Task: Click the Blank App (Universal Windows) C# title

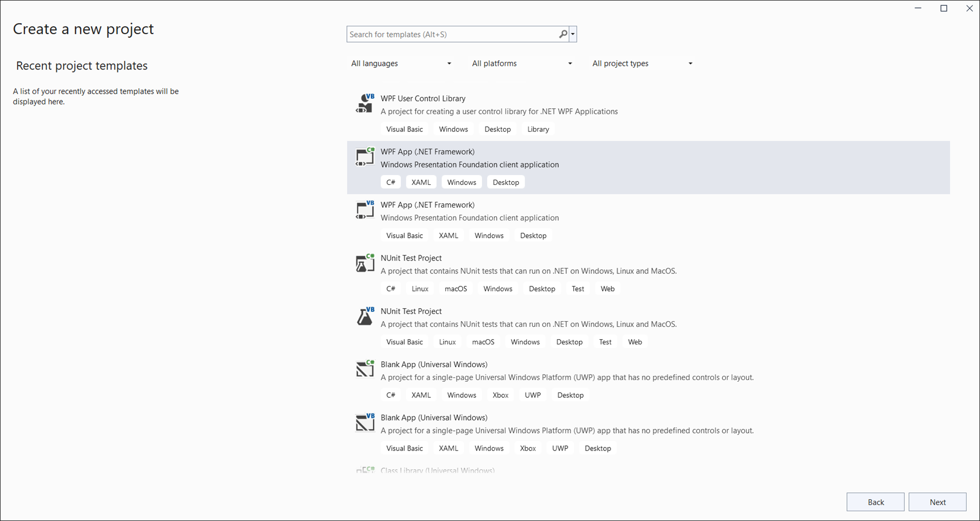Action: click(x=434, y=365)
